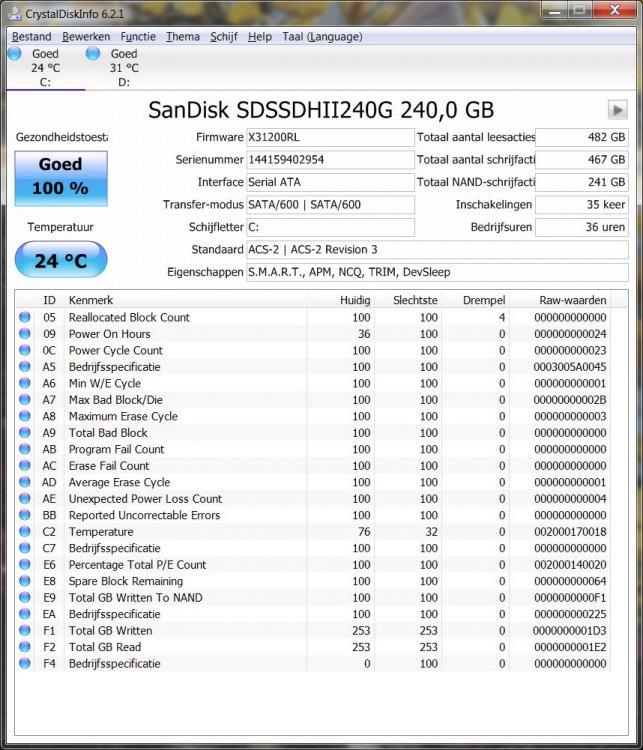Click the Slechtste column header
The height and width of the screenshot is (750, 643).
click(408, 300)
